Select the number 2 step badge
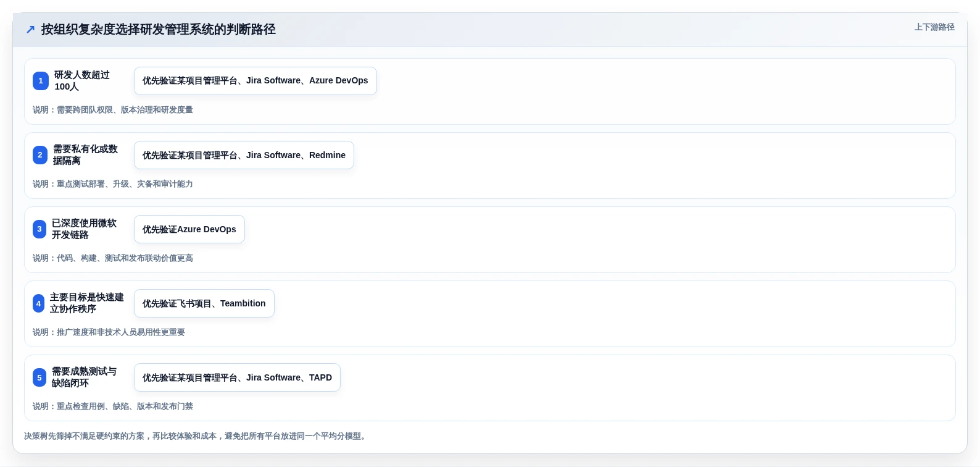980x467 pixels. click(x=40, y=155)
